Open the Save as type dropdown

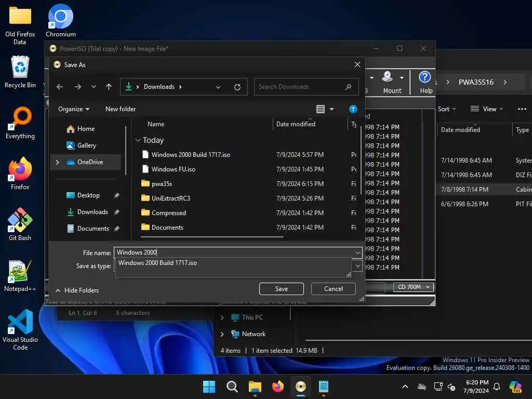pyautogui.click(x=357, y=266)
